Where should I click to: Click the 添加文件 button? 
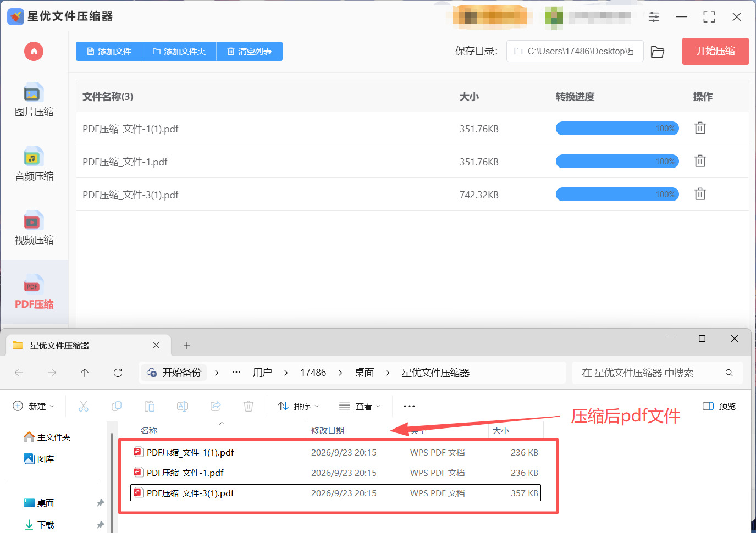pyautogui.click(x=109, y=51)
